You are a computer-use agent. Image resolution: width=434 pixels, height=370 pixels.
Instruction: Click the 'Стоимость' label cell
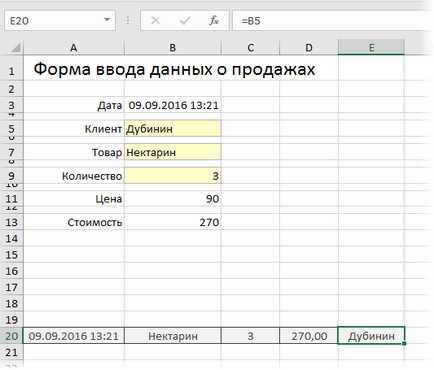[74, 222]
